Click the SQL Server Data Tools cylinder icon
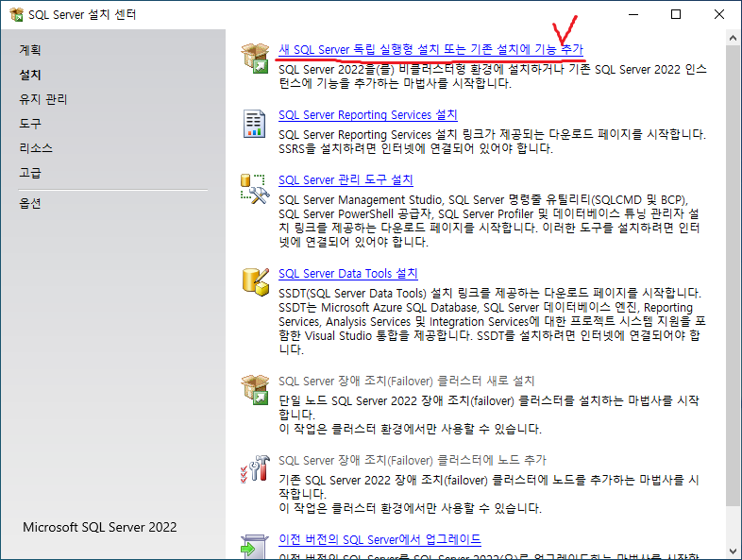Image resolution: width=742 pixels, height=560 pixels. click(x=256, y=281)
